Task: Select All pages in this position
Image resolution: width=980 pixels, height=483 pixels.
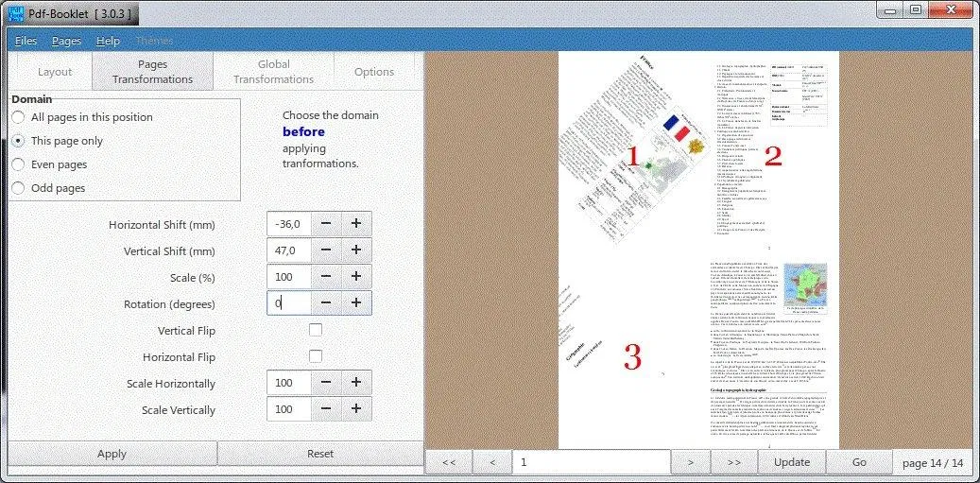Action: (x=19, y=117)
